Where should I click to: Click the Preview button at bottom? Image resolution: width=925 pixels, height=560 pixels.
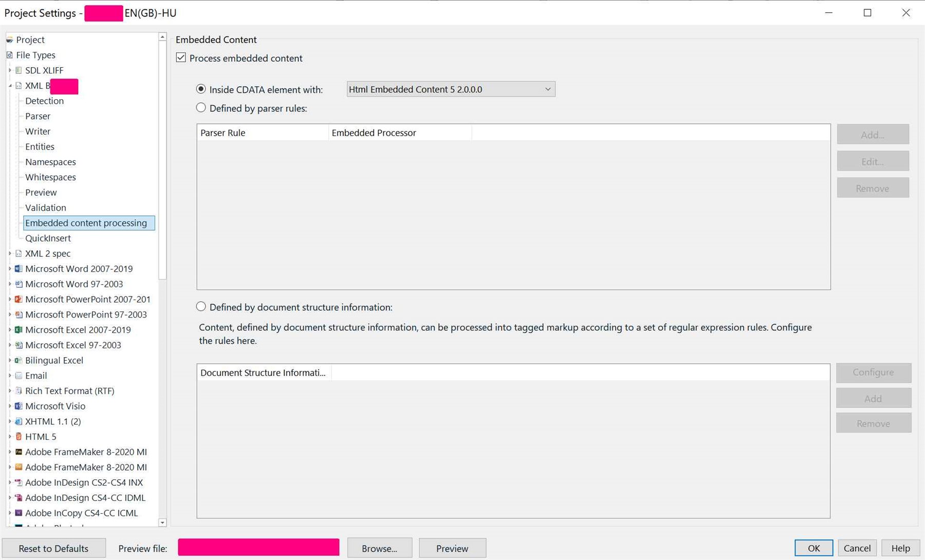pyautogui.click(x=452, y=548)
